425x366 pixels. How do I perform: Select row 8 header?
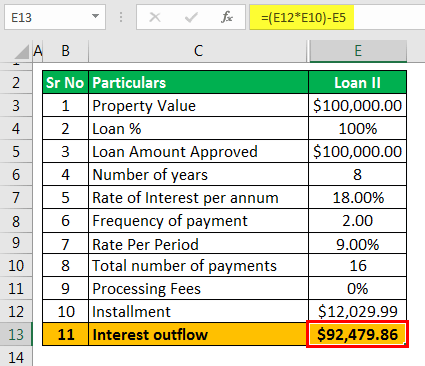pyautogui.click(x=16, y=221)
